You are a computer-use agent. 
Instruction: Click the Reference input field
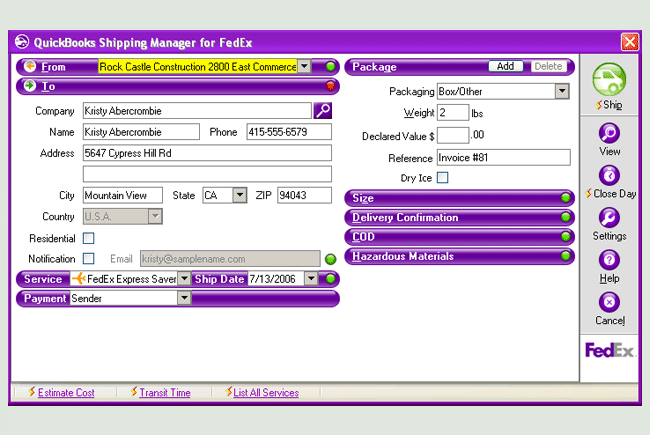(503, 157)
